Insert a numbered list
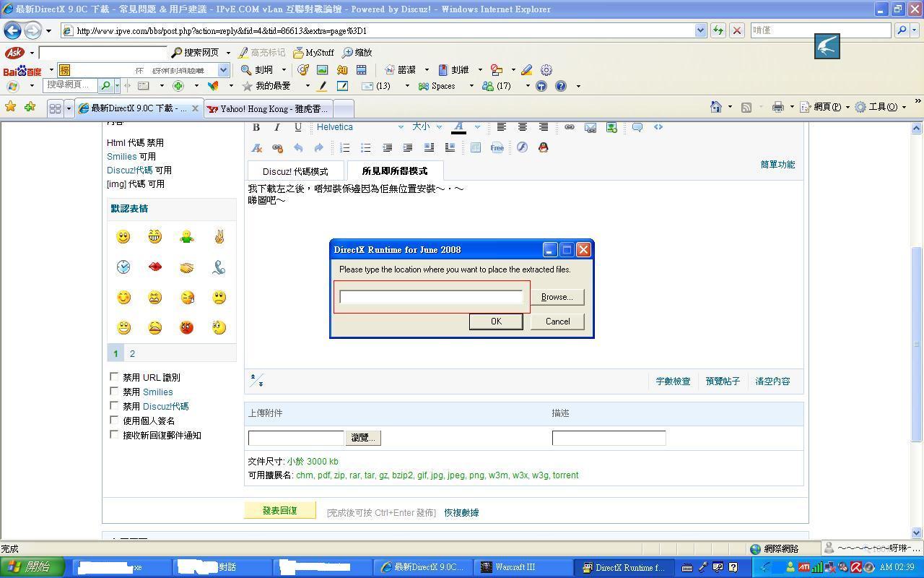 344,147
